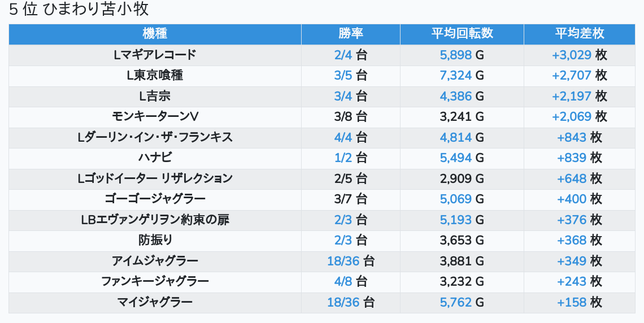Click the 平均回転数 column header
Viewport: 644px width, 323px height.
coord(462,34)
